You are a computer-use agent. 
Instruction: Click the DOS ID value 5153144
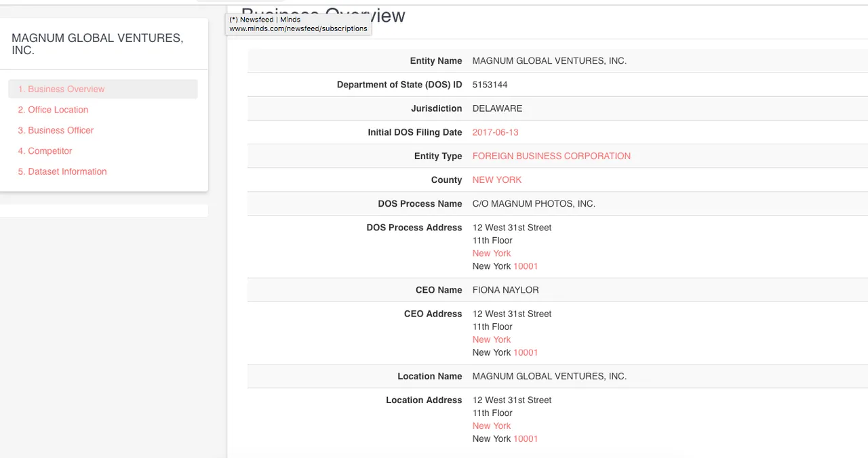490,85
